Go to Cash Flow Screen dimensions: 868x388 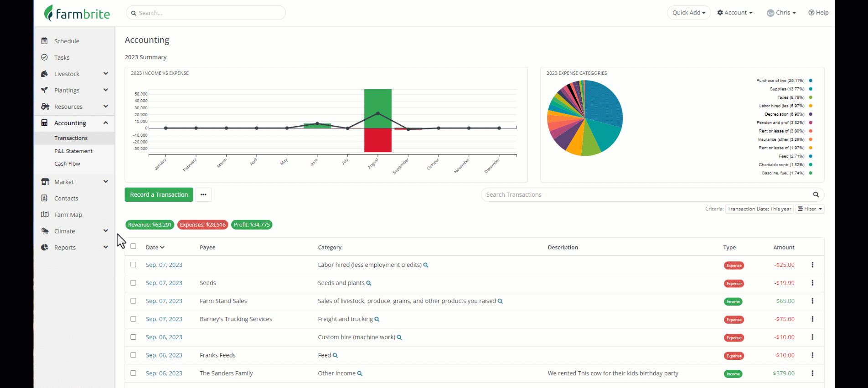[67, 163]
